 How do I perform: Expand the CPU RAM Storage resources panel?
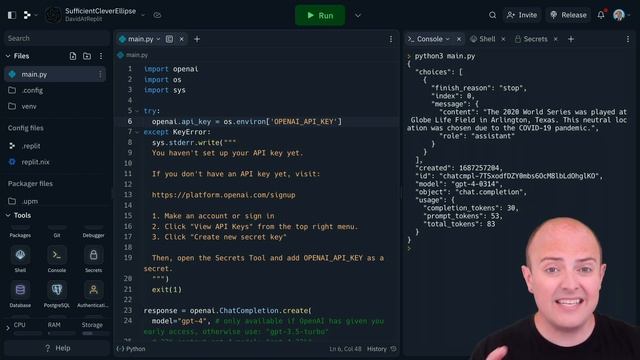pos(8,327)
